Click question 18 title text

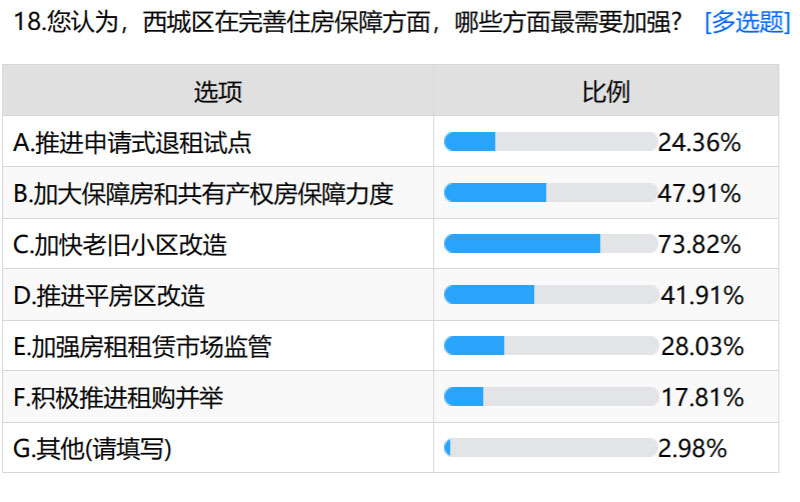(x=347, y=22)
